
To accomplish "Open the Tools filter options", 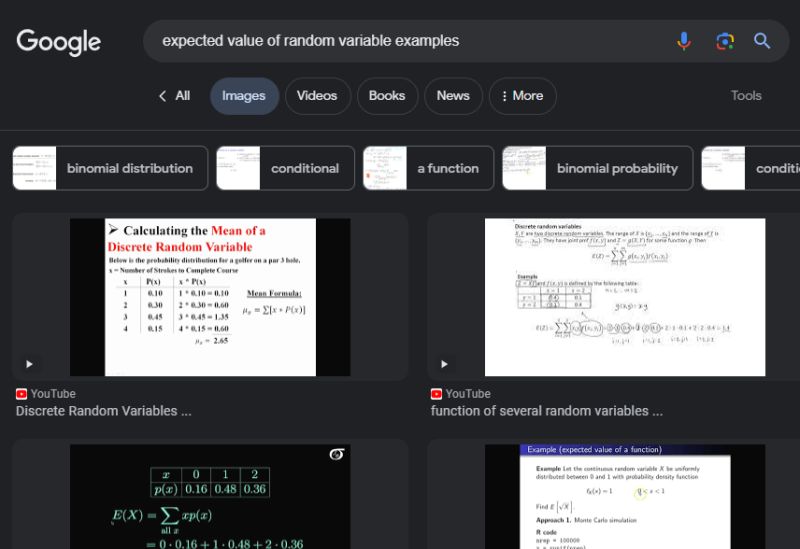I will click(x=746, y=96).
